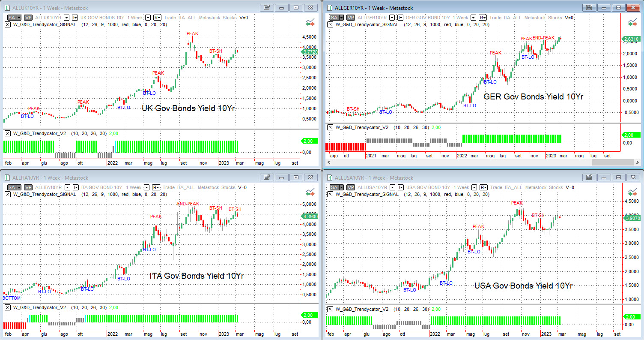Screen dimensions: 644x340
Task: Remove Trendycator_V2 indicator from UK chart
Action: (x=7, y=133)
